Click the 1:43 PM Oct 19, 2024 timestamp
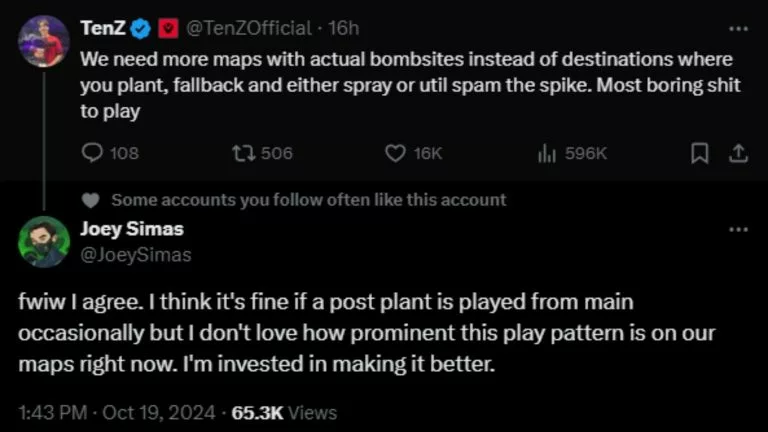Screen dimensions: 768x432 117,412
